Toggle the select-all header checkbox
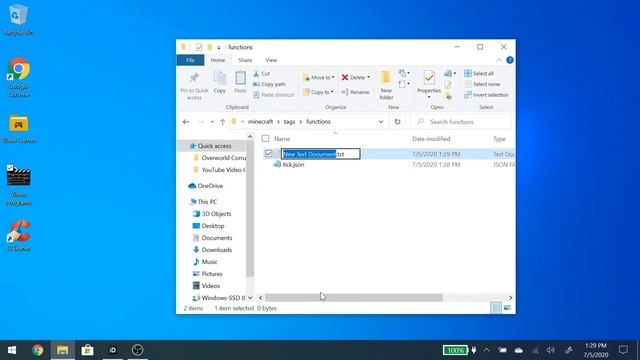 (x=265, y=139)
